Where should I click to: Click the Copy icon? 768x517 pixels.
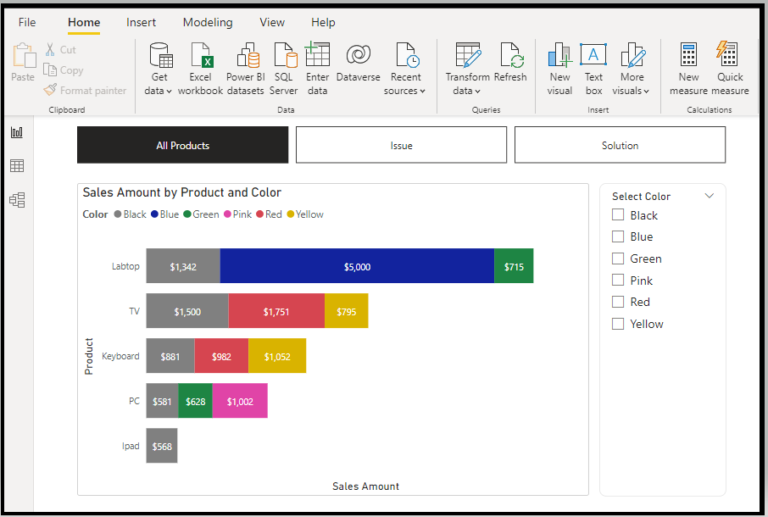49,70
